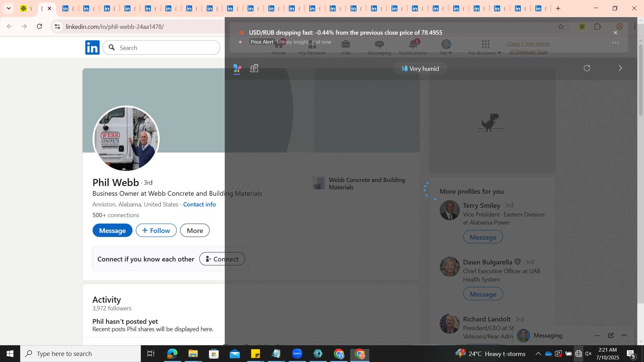The image size is (644, 362).
Task: Message Terry Smiley
Action: coord(483,237)
